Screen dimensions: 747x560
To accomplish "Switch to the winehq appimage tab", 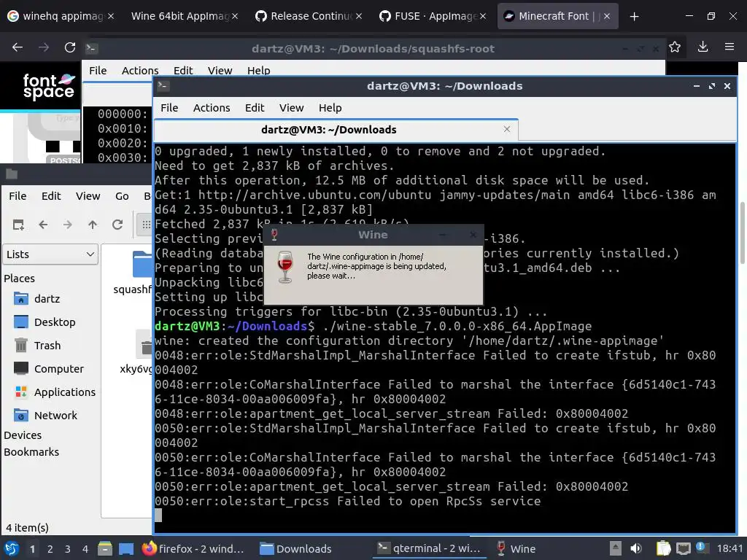I will tap(61, 16).
